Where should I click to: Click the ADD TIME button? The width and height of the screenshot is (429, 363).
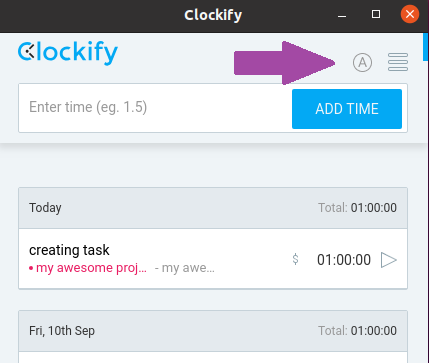click(x=347, y=109)
